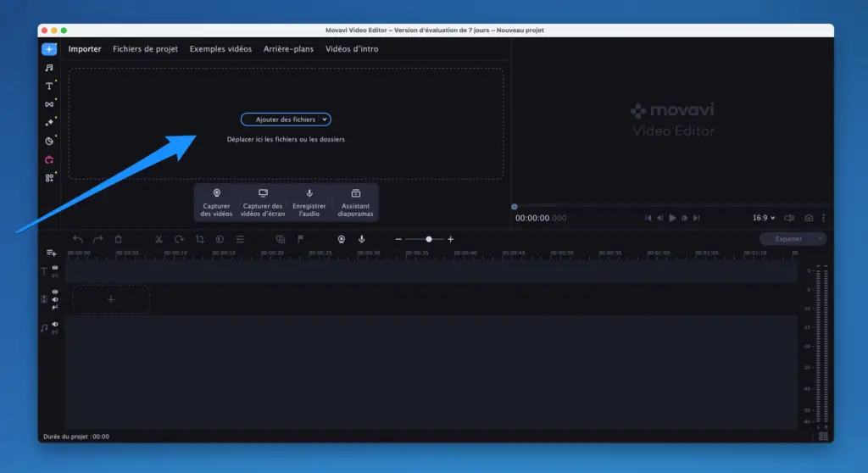Click the preview seek bar playhead
Viewport: 868px width, 473px height.
[515, 207]
